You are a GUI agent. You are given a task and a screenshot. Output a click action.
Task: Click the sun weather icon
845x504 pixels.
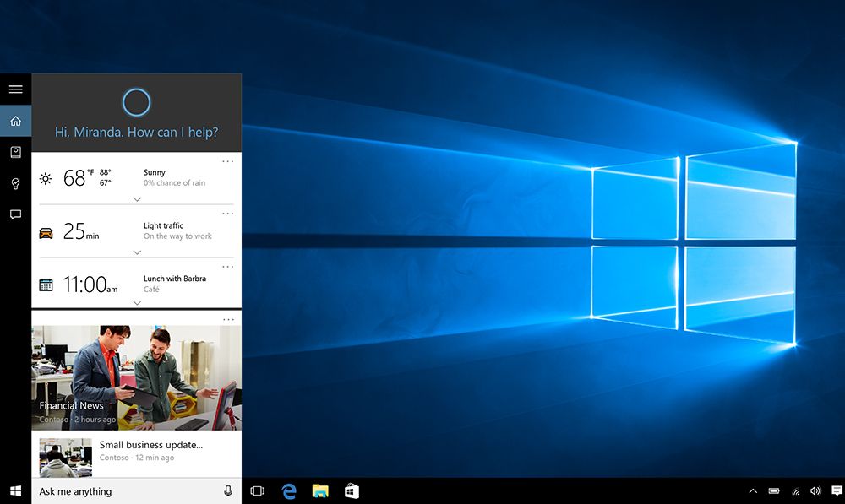click(x=46, y=178)
